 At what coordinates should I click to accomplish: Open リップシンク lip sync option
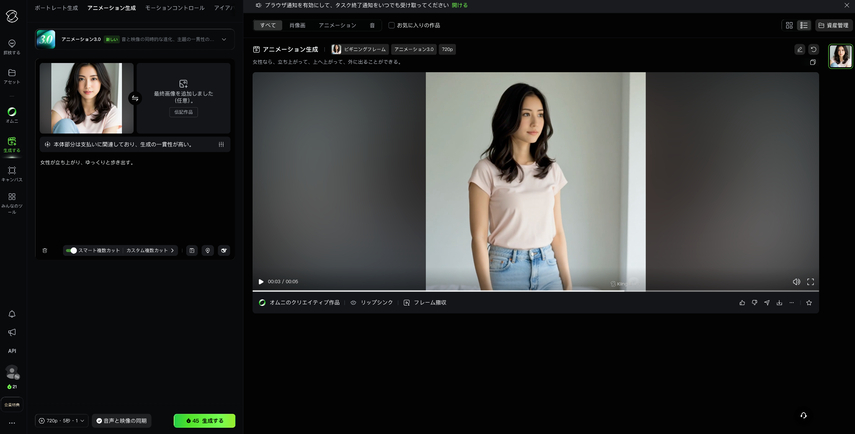pyautogui.click(x=371, y=303)
